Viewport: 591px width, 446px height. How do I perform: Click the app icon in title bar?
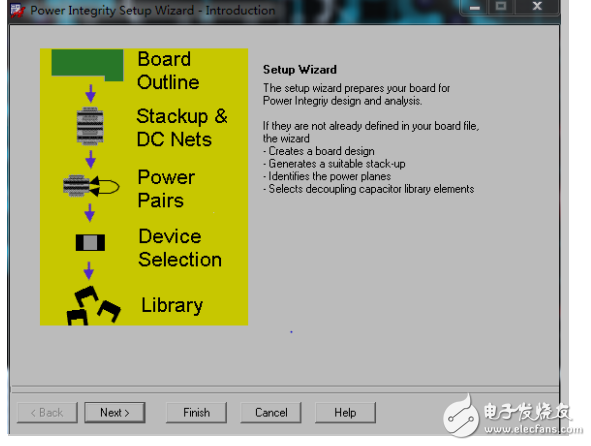(x=18, y=11)
